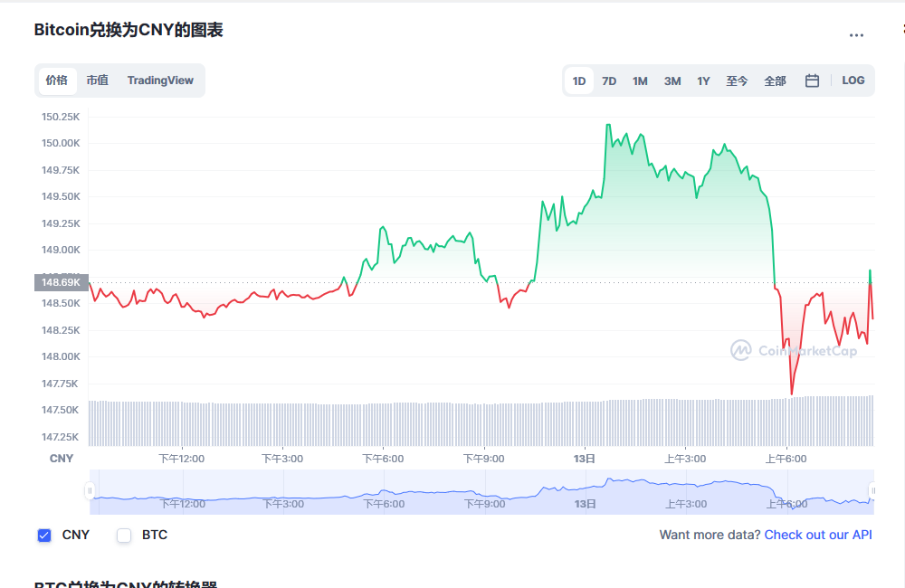Toggle LOG scale on the chart

point(853,81)
